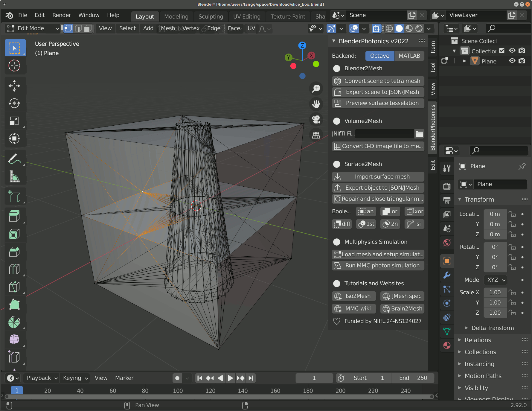Select the Annotate pencil tool
Screen dimensions: 532x411
[15, 159]
